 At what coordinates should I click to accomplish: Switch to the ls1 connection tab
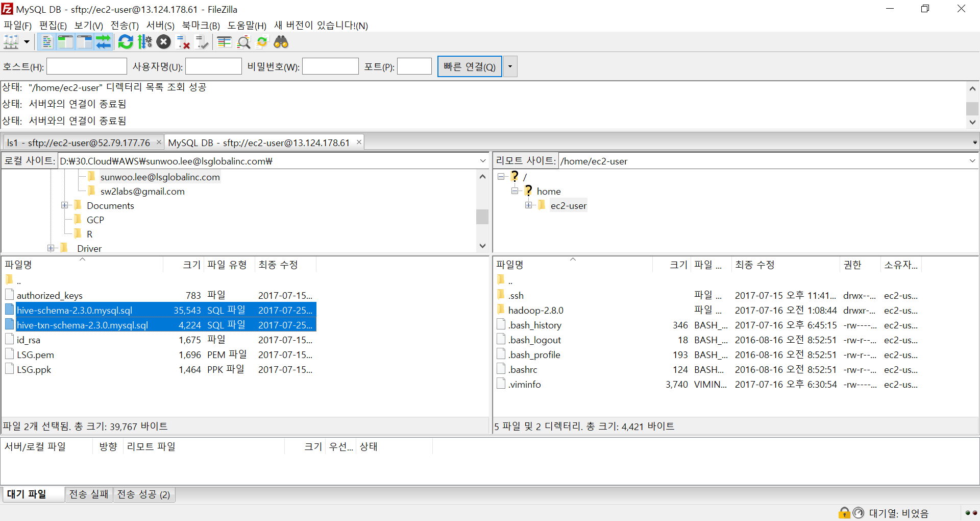tap(79, 143)
